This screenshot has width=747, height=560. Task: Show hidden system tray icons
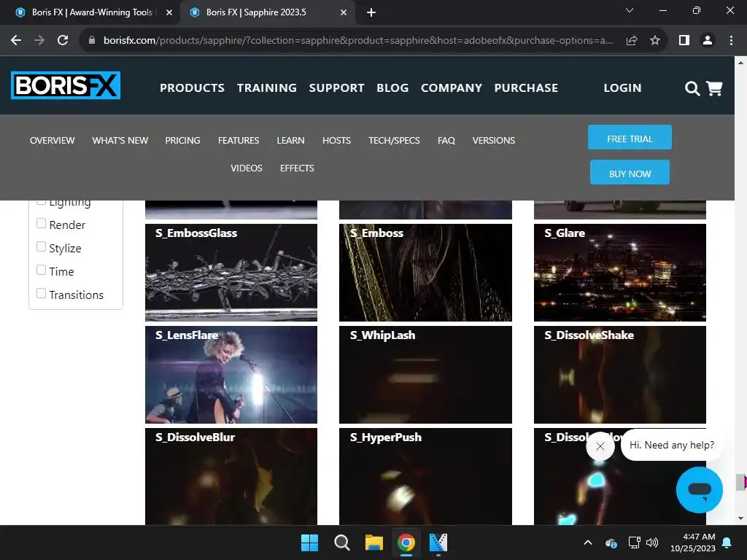click(x=588, y=542)
